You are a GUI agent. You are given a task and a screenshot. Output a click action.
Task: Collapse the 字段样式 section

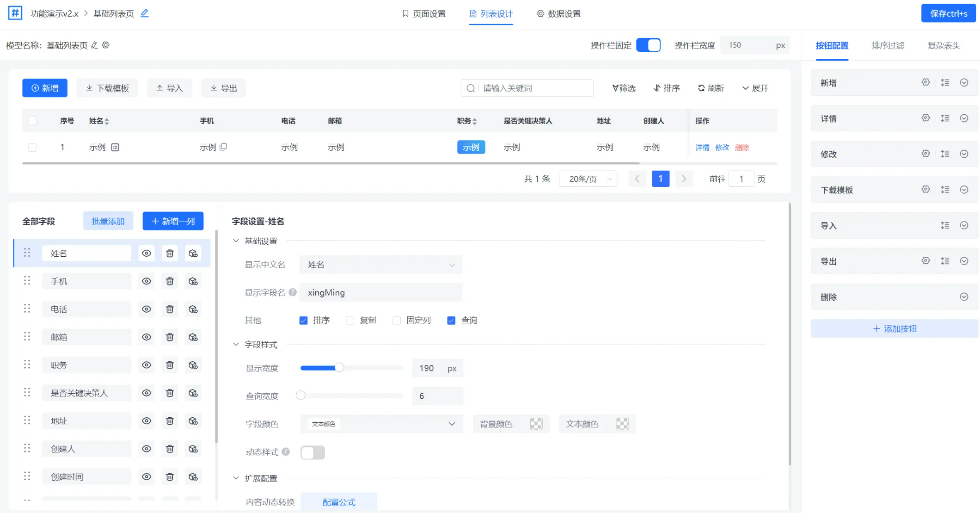coord(236,344)
